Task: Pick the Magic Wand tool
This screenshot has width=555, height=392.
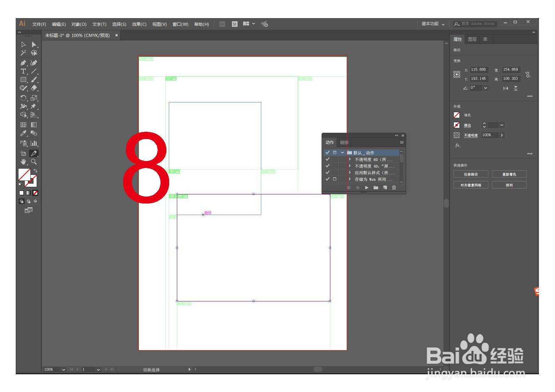Action: (x=23, y=53)
